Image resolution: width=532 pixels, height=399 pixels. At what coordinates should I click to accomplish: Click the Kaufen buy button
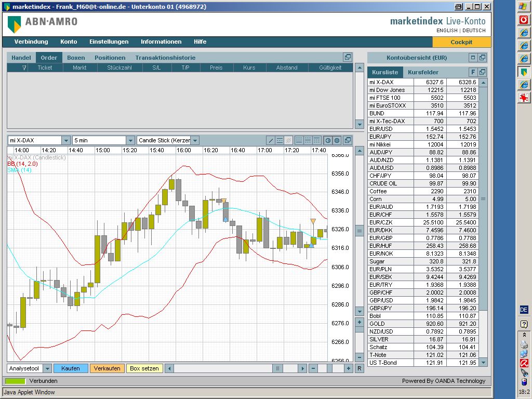[71, 368]
